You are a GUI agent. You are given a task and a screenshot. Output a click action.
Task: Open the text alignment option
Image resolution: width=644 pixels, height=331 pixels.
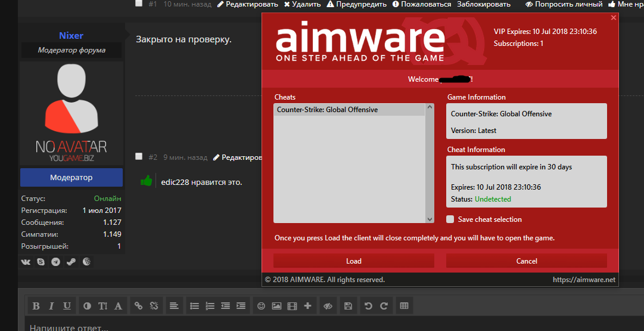point(174,306)
